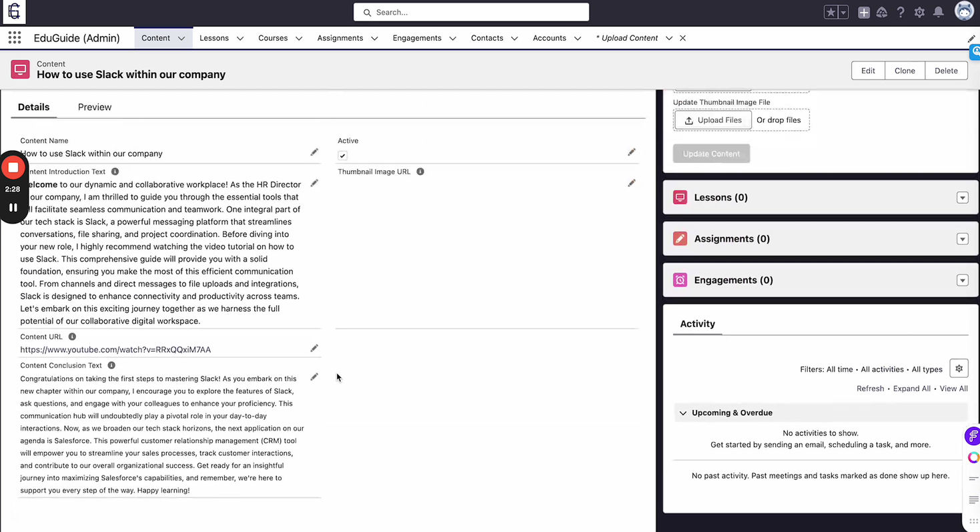Toggle the Active checkbox

coord(342,156)
